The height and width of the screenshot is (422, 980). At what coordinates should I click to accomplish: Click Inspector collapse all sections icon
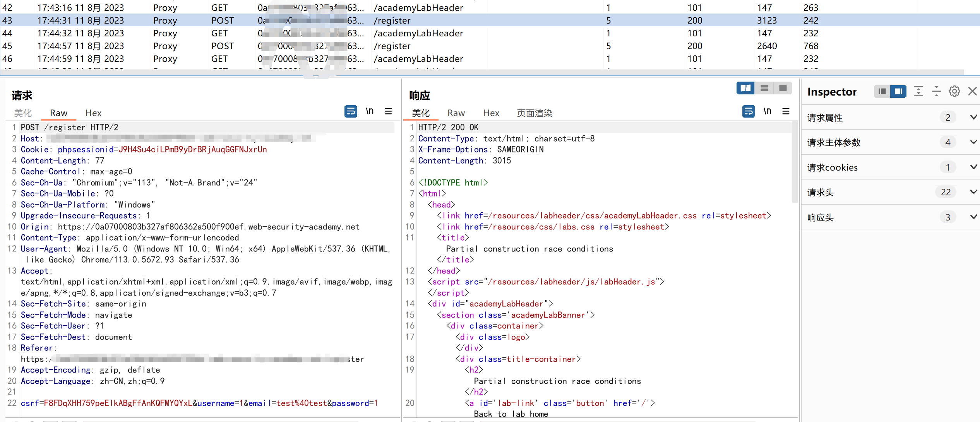coord(936,91)
